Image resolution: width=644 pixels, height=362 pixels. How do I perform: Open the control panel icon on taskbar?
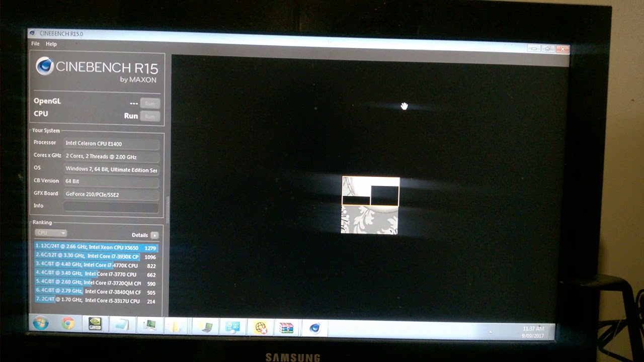point(232,327)
